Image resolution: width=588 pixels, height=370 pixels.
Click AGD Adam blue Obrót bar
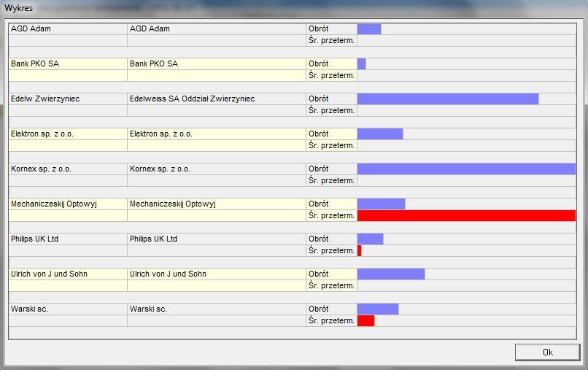point(369,29)
